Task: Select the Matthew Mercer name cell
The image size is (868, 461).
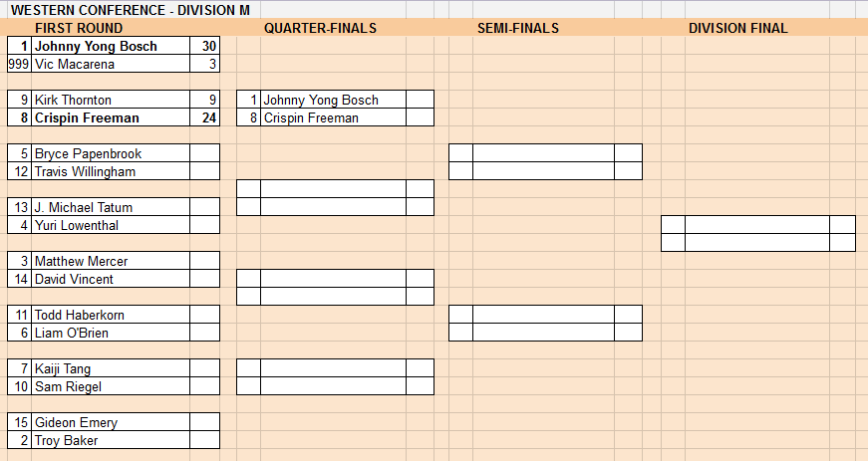Action: click(111, 261)
